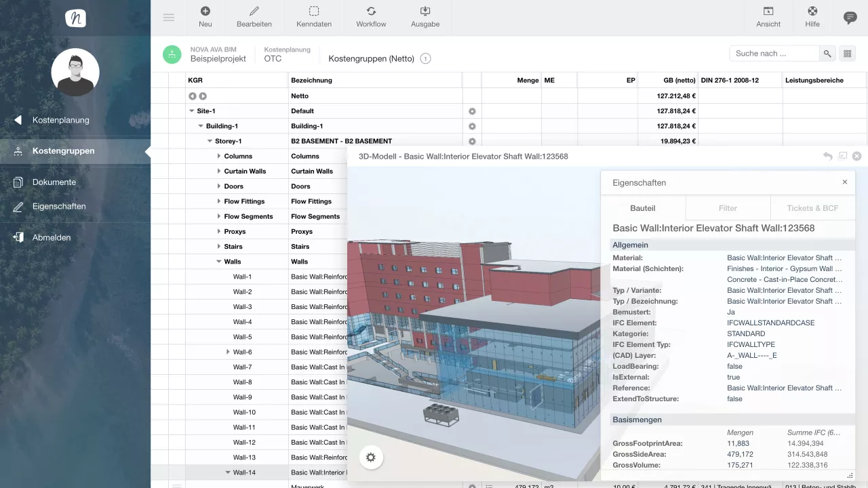Select the Bearbeiten pencil tool
This screenshot has width=868, height=488.
click(x=254, y=10)
